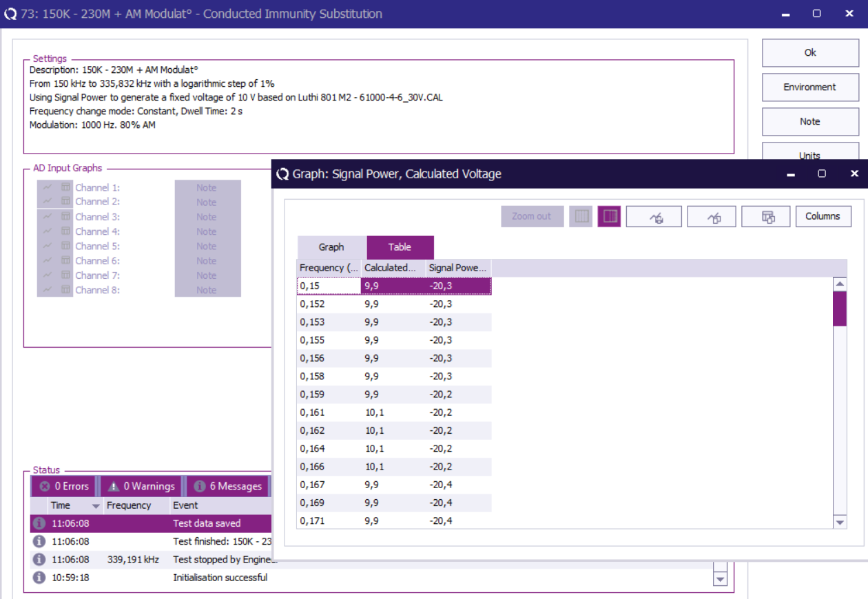
Task: Open the graph icon for Channel 7
Action: 47,275
